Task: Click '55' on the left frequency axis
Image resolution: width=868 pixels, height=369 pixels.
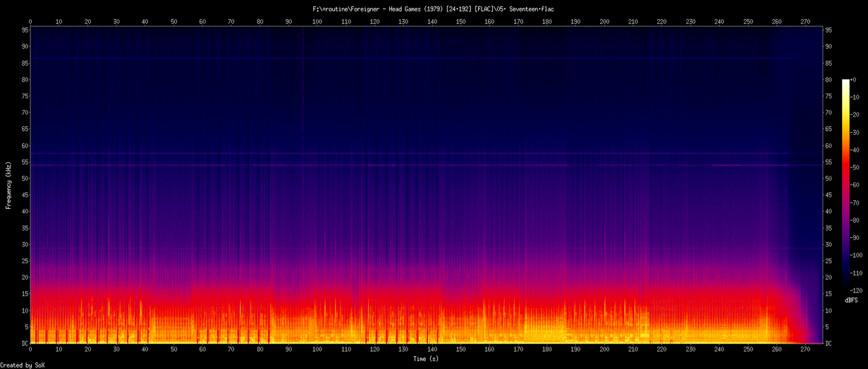Action: click(24, 162)
